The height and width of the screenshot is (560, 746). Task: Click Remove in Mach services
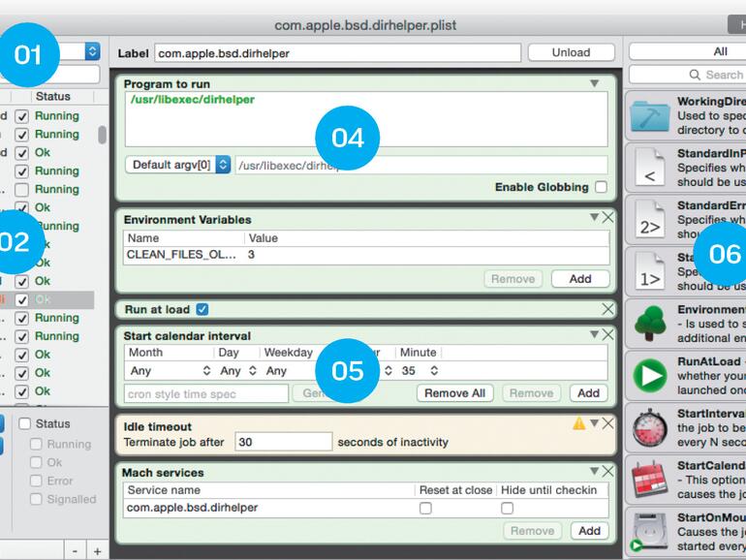pos(533,531)
